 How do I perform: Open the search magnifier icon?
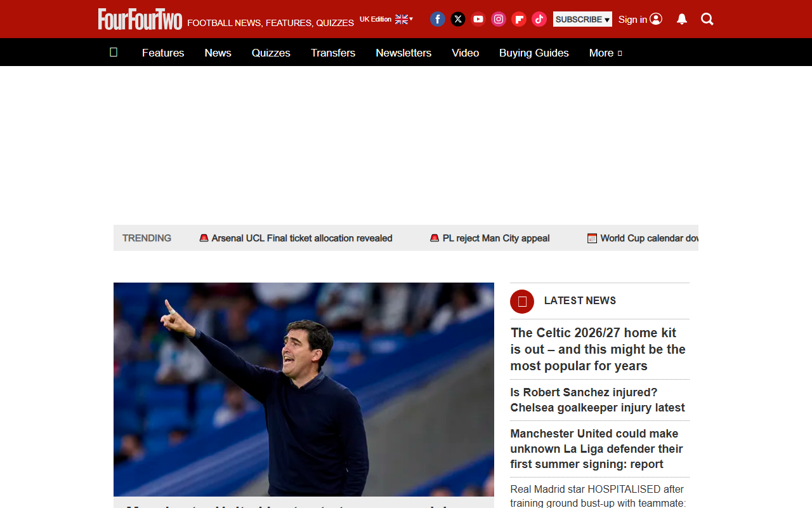click(x=707, y=19)
